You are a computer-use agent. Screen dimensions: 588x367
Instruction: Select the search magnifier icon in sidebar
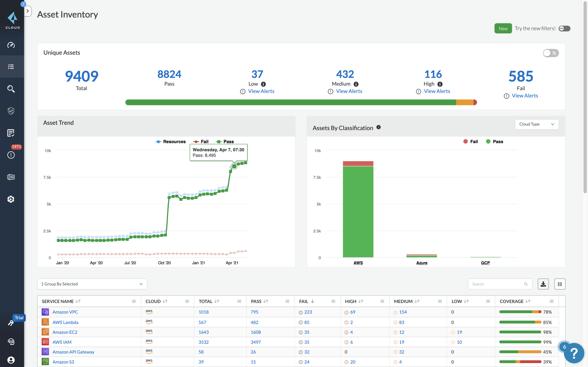(11, 89)
